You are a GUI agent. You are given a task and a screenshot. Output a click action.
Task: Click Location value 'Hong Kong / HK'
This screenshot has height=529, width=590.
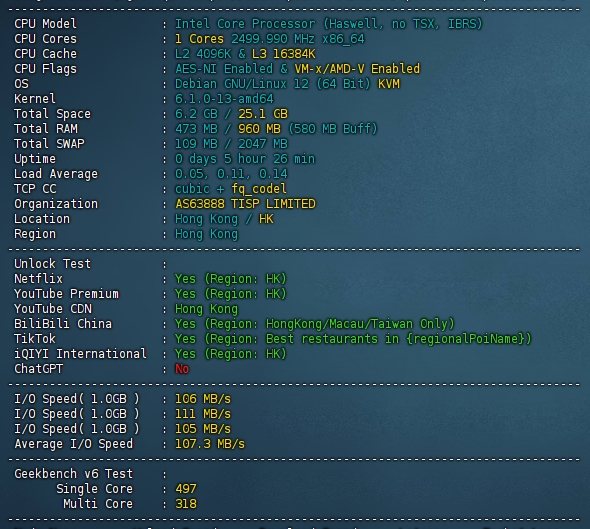point(224,219)
